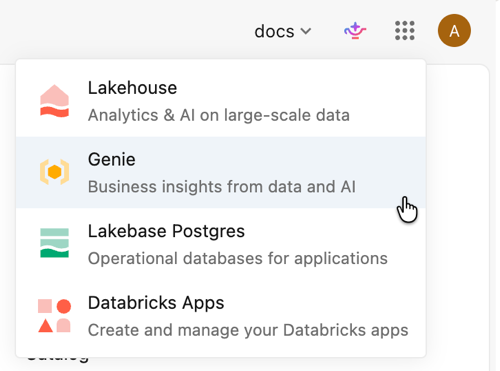500x371 pixels.
Task: Click 'Operational databases for applications' description
Action: tap(238, 258)
